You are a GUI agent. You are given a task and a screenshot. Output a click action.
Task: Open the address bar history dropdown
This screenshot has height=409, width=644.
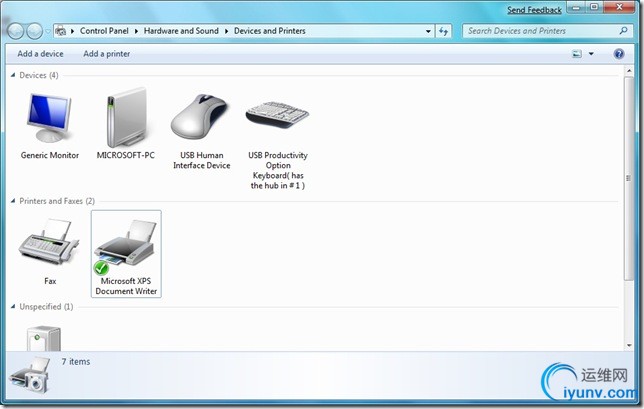[x=428, y=31]
